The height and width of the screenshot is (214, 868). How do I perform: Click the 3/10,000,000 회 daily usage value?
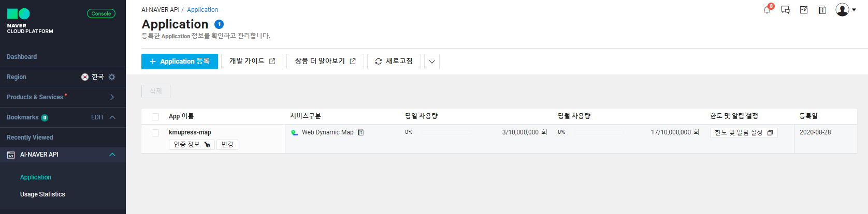point(525,132)
